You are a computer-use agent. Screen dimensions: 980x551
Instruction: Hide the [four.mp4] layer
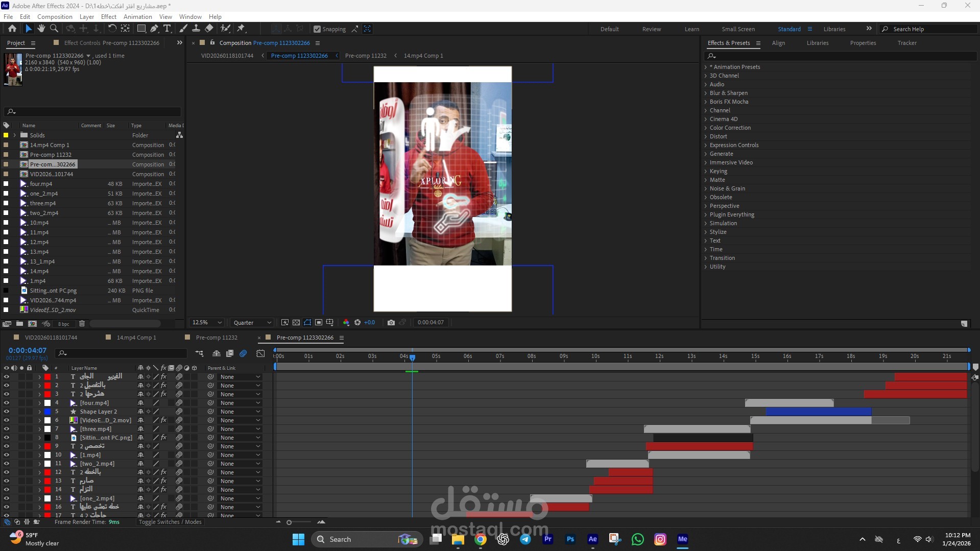6,403
